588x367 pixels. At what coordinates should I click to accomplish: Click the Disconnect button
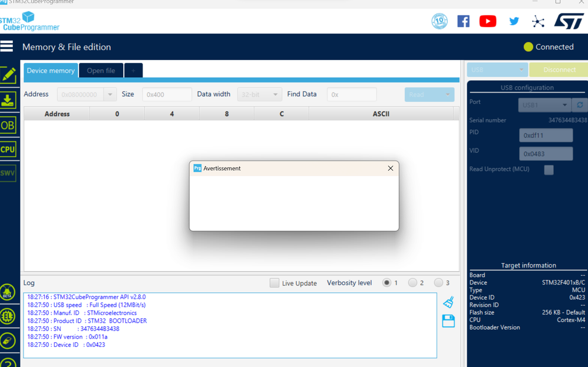(559, 70)
